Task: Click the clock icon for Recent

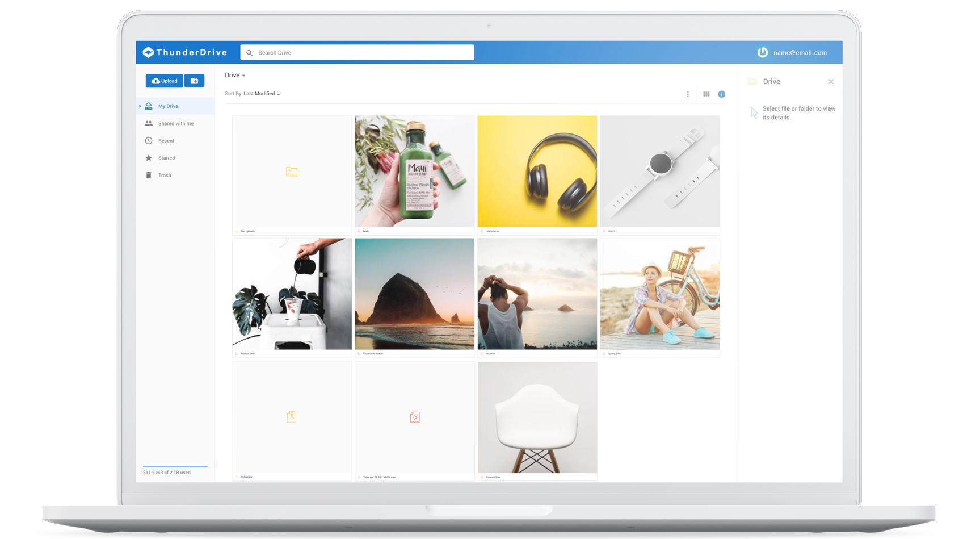Action: pos(149,141)
